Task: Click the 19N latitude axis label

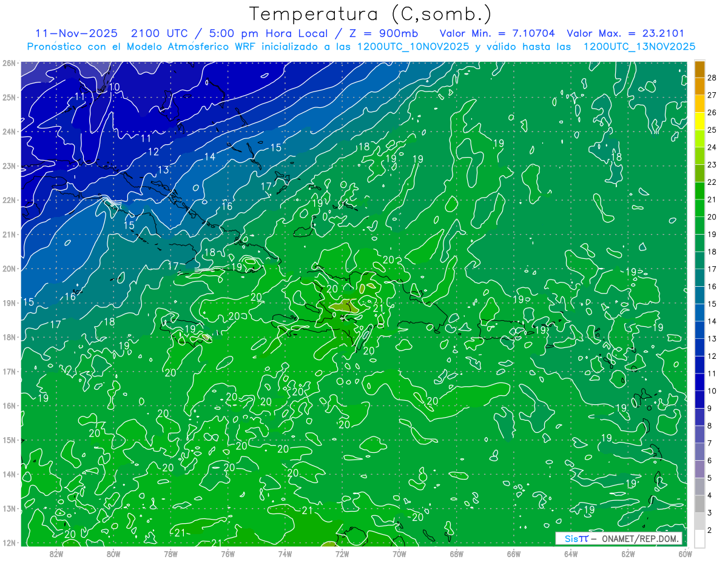Action: 8,303
